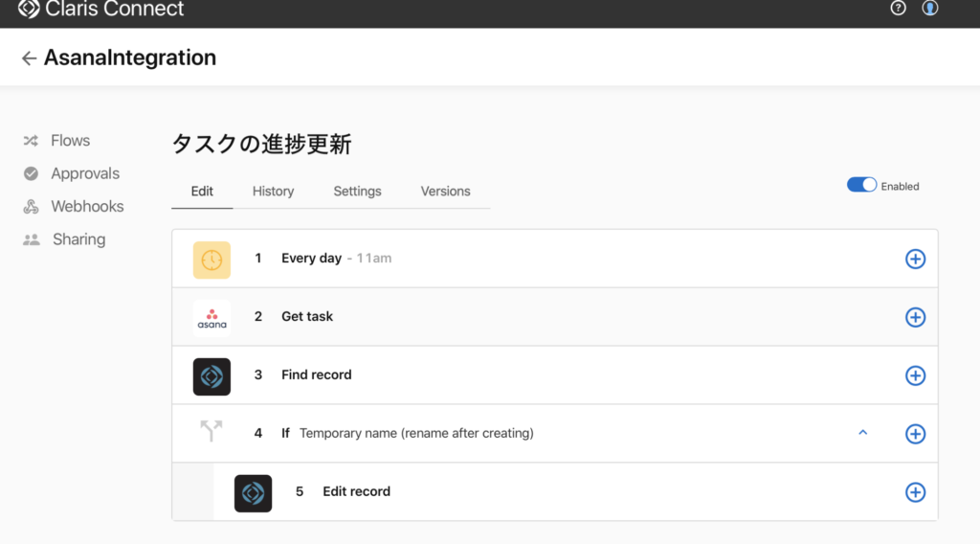Viewport: 980px width, 544px height.
Task: Switch to the History tab
Action: click(x=273, y=192)
